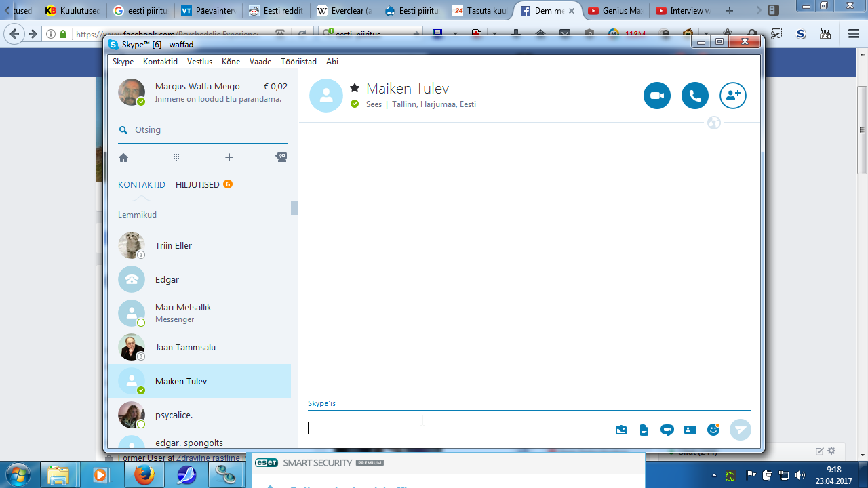The width and height of the screenshot is (868, 488).
Task: Open the Firefox hamburger menu
Action: (x=854, y=34)
